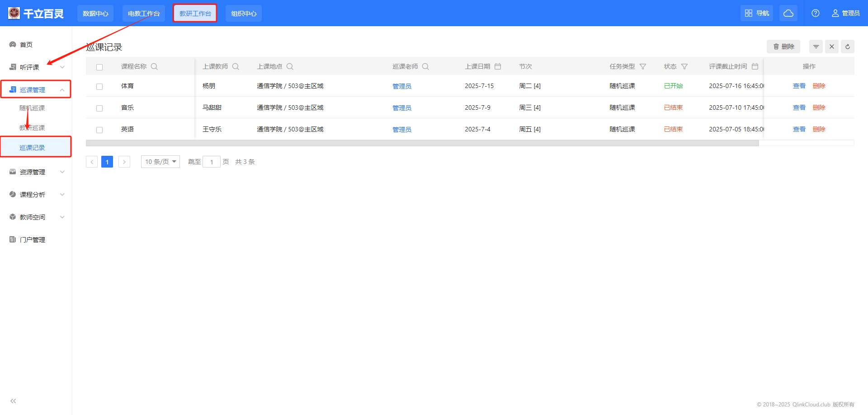The height and width of the screenshot is (415, 868).
Task: Open the help question mark icon
Action: [816, 13]
